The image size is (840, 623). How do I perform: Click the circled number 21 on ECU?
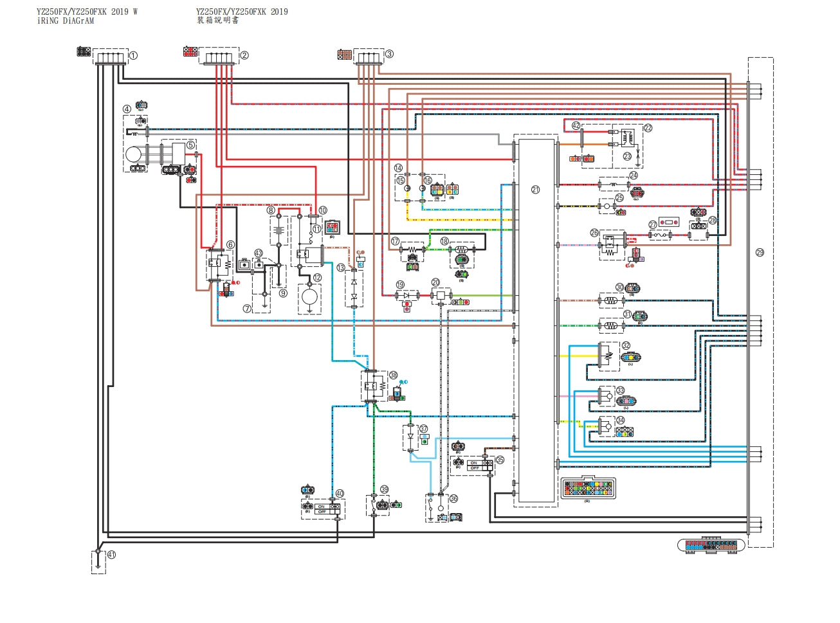pos(535,190)
